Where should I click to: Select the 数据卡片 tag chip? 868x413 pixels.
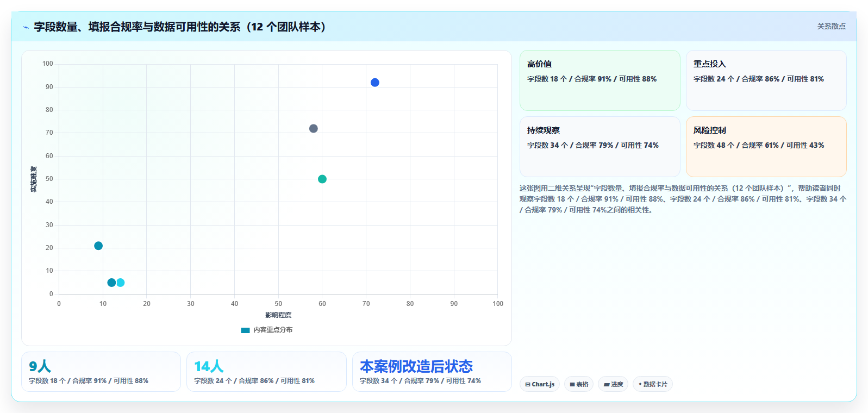click(653, 384)
